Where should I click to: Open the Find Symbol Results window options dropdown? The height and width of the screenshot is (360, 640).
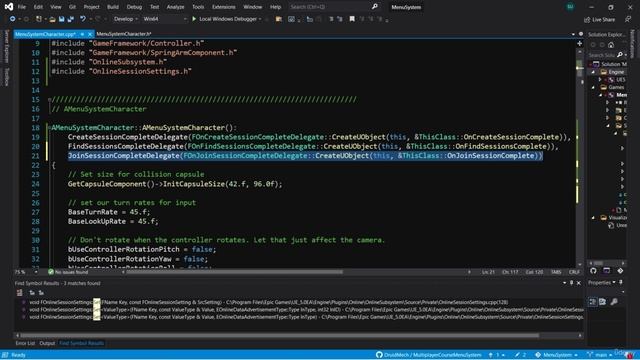click(564, 283)
